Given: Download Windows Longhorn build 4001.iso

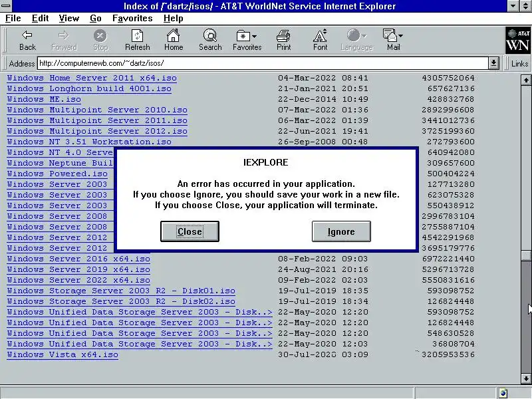Looking at the screenshot, I should pyautogui.click(x=89, y=88).
